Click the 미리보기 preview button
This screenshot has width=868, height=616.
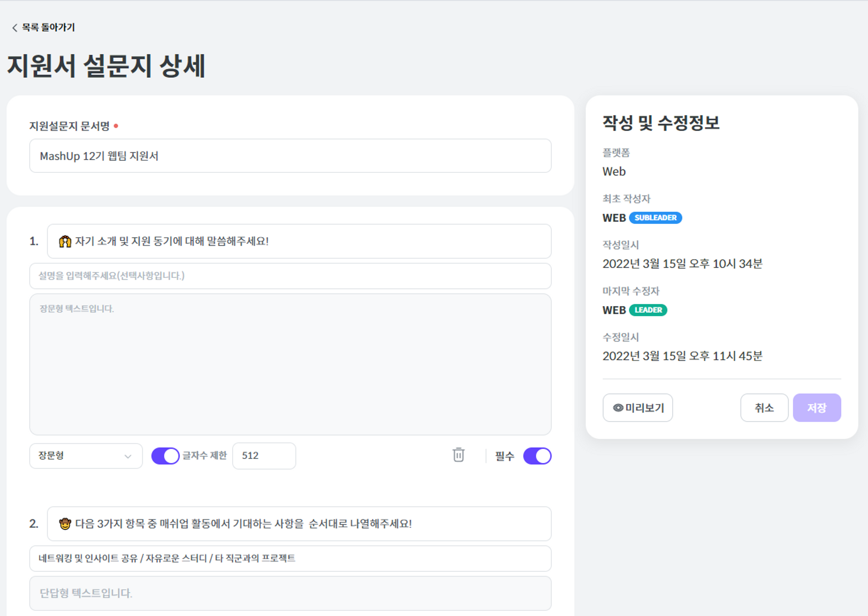(x=638, y=408)
